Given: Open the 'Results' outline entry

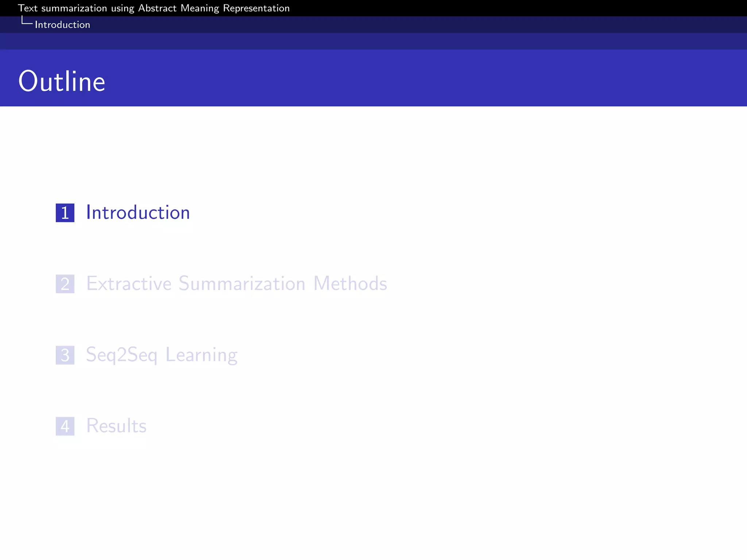Looking at the screenshot, I should pos(116,425).
